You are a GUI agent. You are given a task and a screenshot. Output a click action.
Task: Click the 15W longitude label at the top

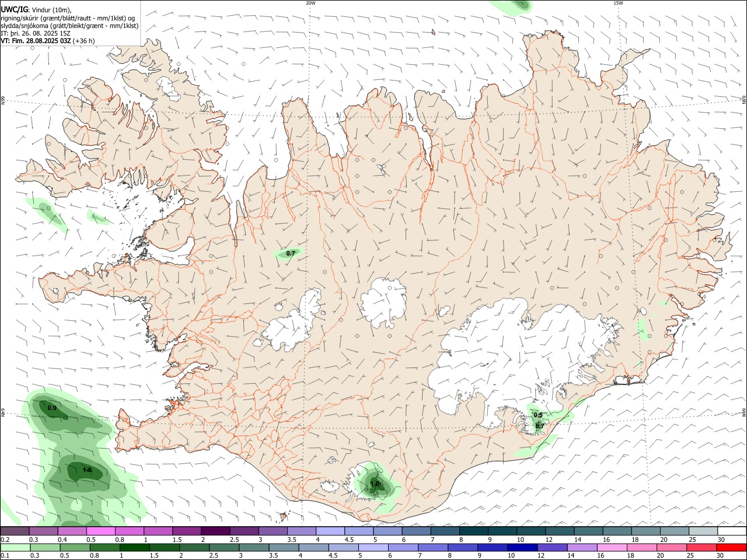coord(617,3)
